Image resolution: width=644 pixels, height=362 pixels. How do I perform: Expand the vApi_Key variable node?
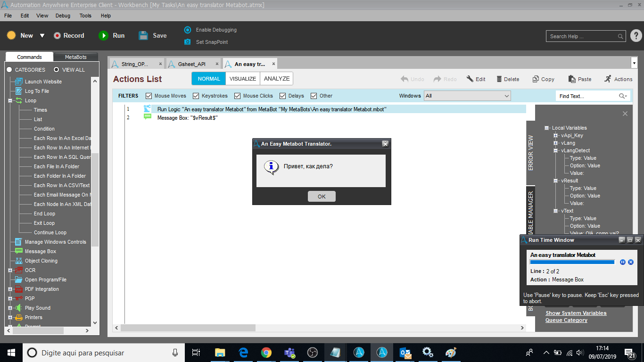556,135
